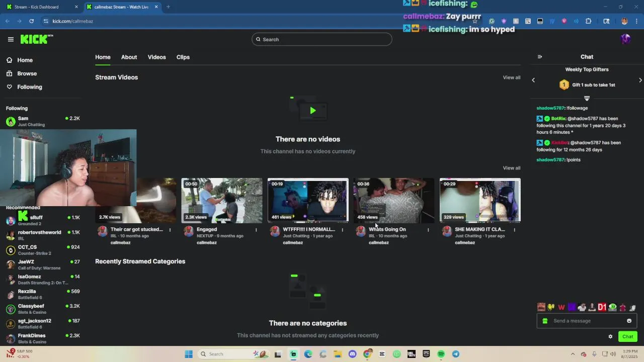This screenshot has width=644, height=362.
Task: Click callmebaz channel name under Engaged clip
Action: 207,242
